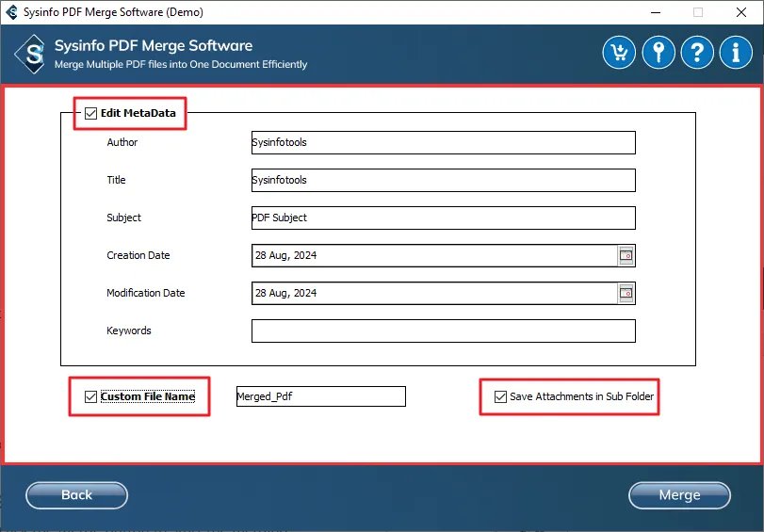Click the Creation Date label

coord(138,255)
